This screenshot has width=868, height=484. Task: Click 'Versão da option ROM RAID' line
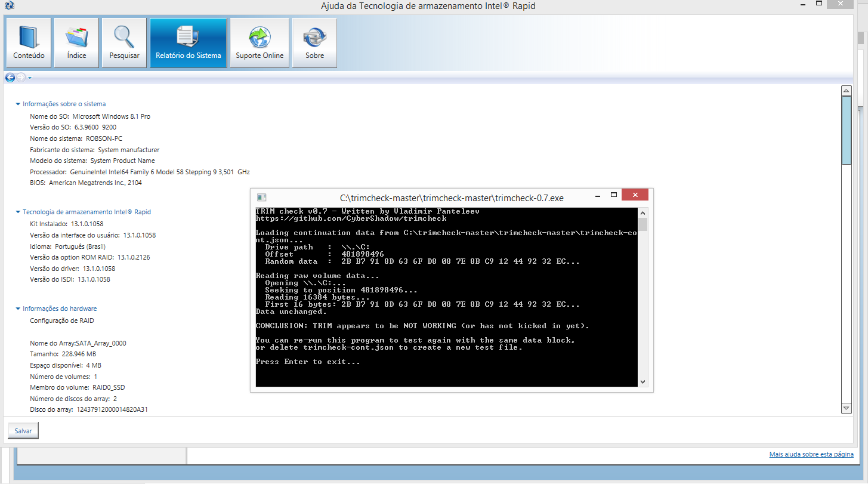(90, 257)
